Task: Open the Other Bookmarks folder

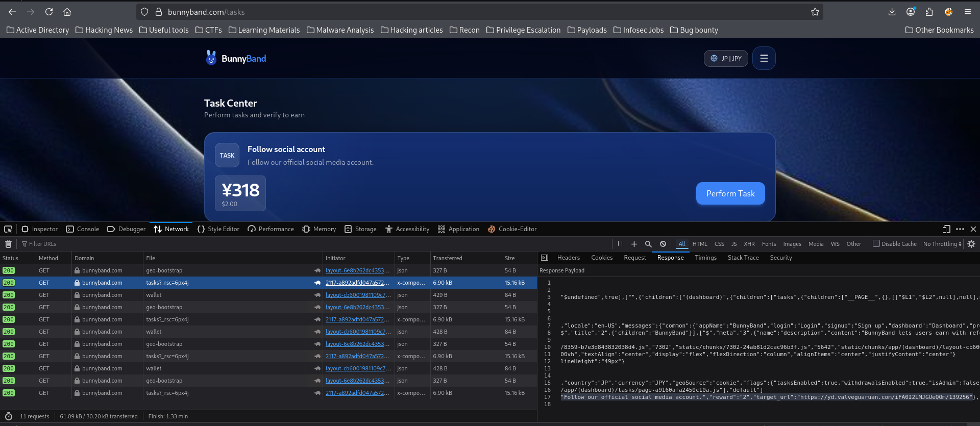Action: click(940, 30)
